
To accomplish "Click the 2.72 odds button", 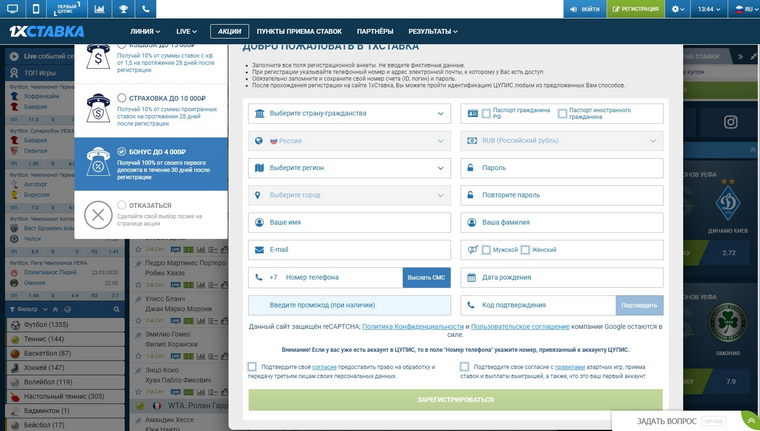I will (728, 253).
